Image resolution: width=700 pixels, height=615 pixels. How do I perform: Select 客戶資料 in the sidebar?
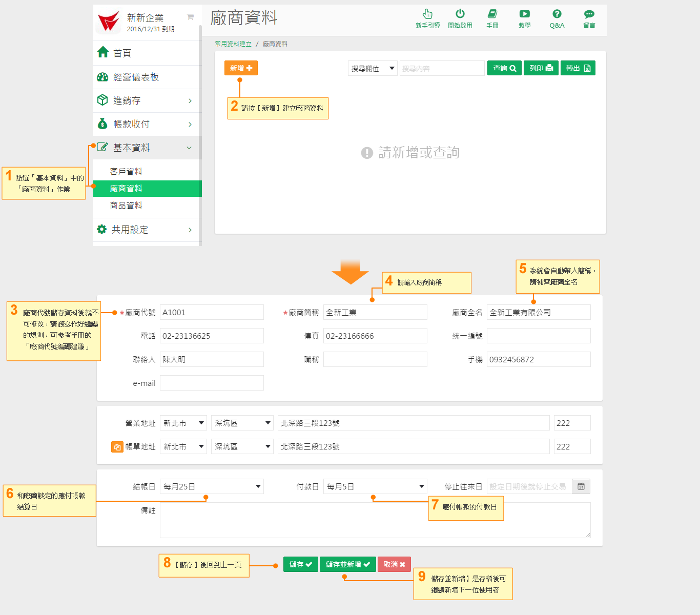point(126,172)
